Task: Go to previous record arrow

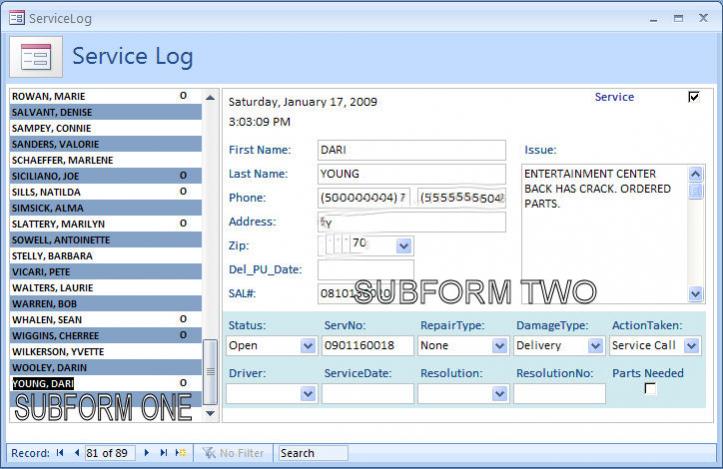Action: coord(77,453)
